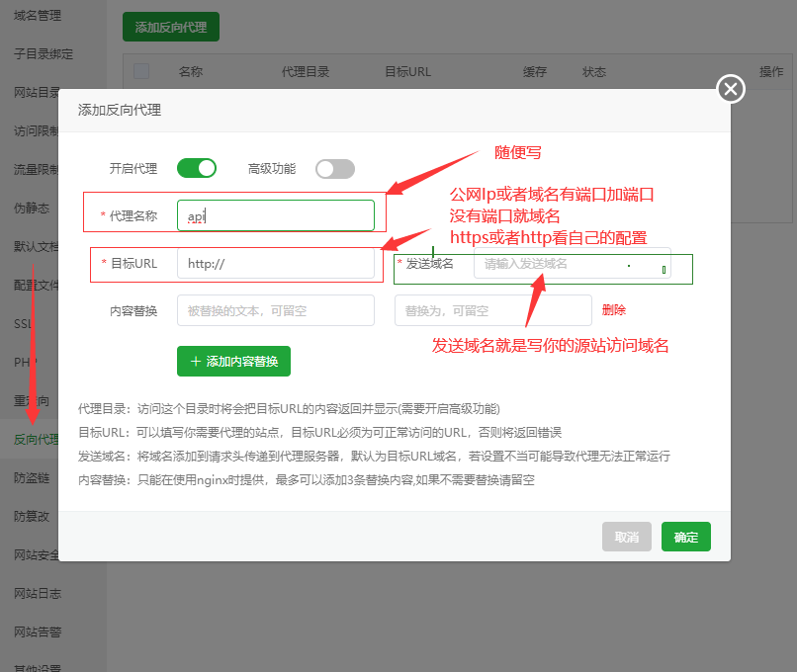Click the green 添加反向代理 button
Viewport: 797px width, 672px height.
click(170, 28)
